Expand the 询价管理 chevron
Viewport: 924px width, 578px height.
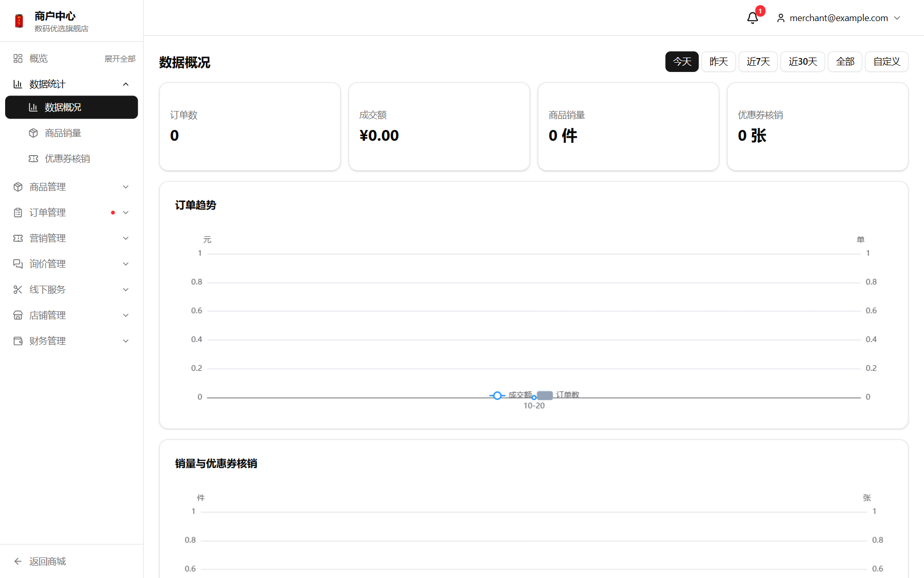coord(126,264)
